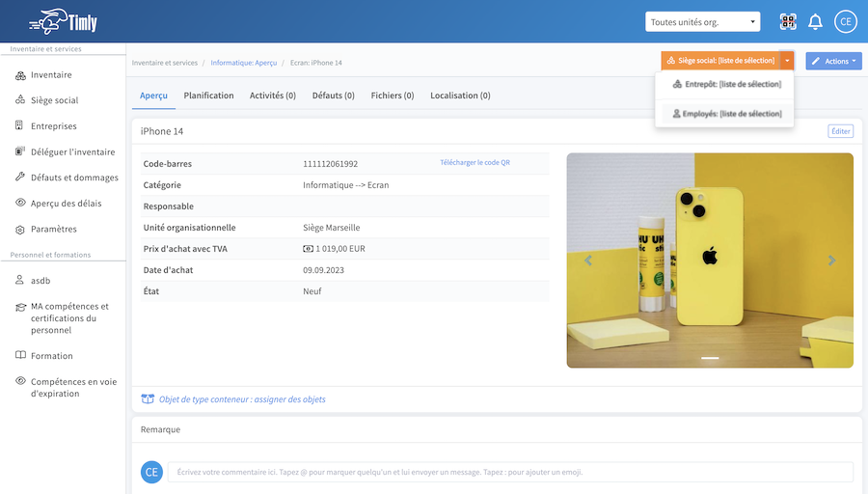
Task: Click Inventaire et services breadcrumb
Action: tap(164, 63)
